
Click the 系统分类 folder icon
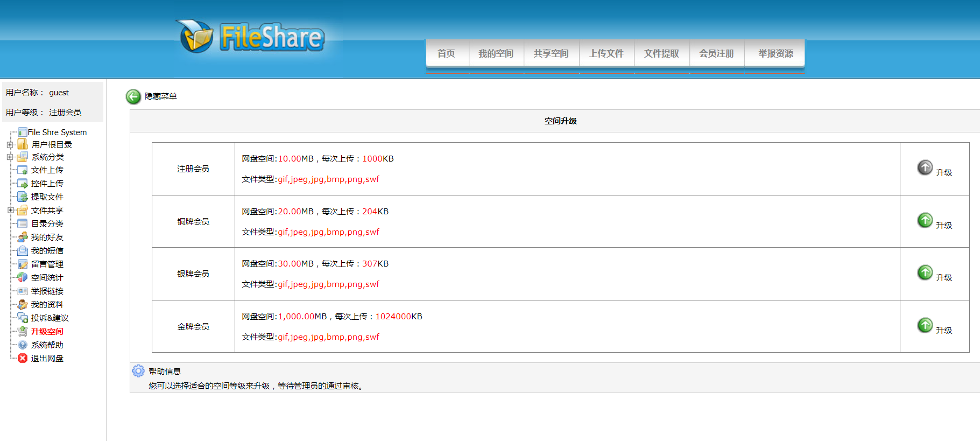pos(22,157)
